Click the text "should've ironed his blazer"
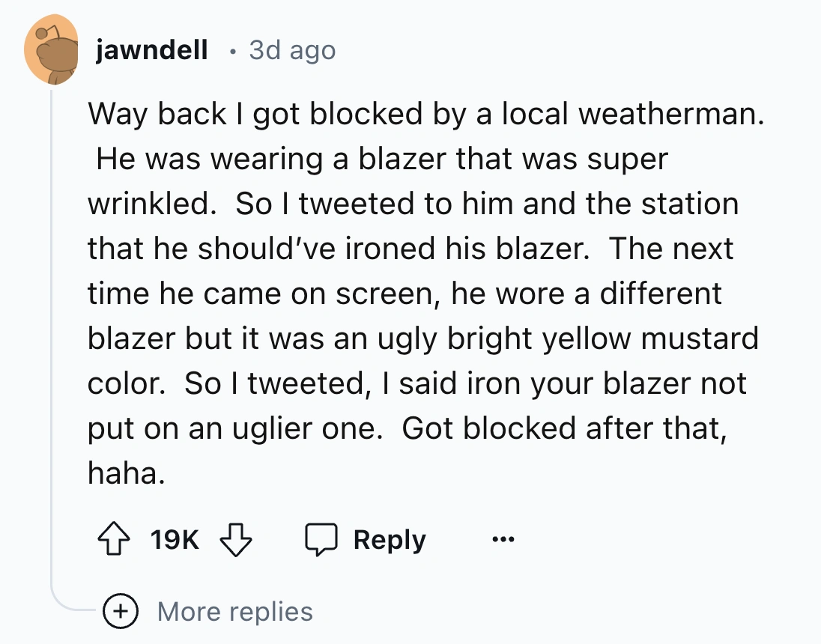This screenshot has width=821, height=644. (390, 249)
